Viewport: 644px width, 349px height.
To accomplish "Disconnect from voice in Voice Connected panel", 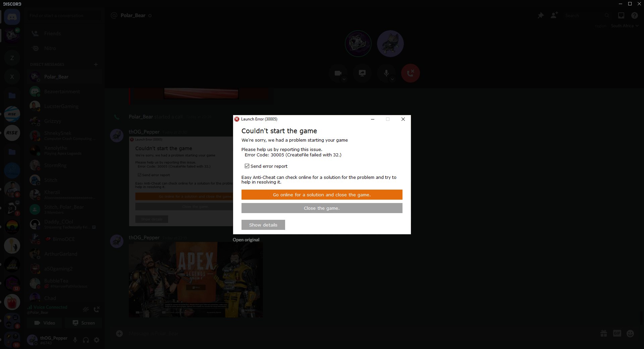I will [97, 309].
